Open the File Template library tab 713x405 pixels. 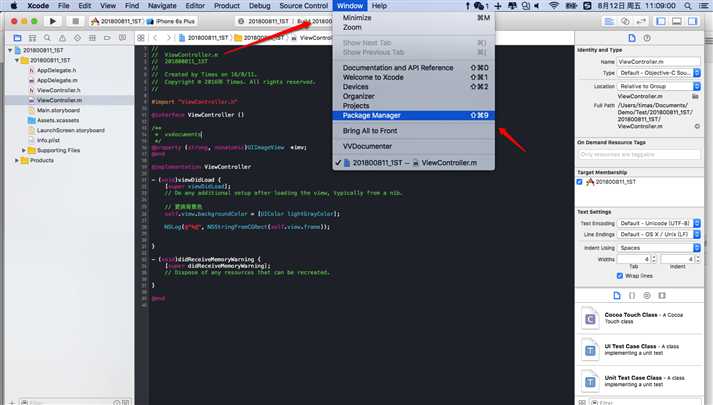pos(617,295)
